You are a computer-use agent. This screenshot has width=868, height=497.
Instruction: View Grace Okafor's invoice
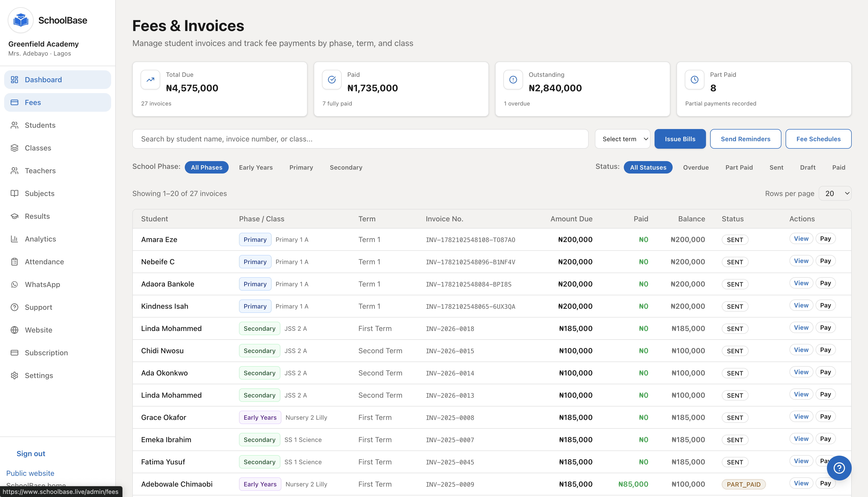(801, 416)
